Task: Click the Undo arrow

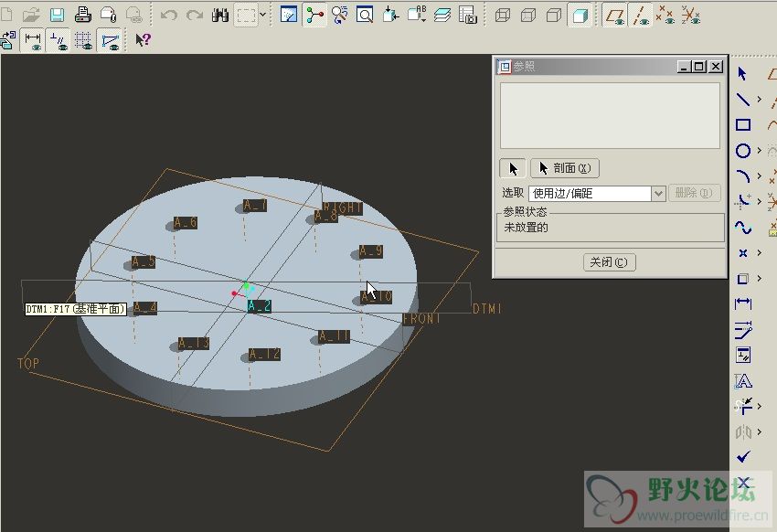Action: (169, 15)
